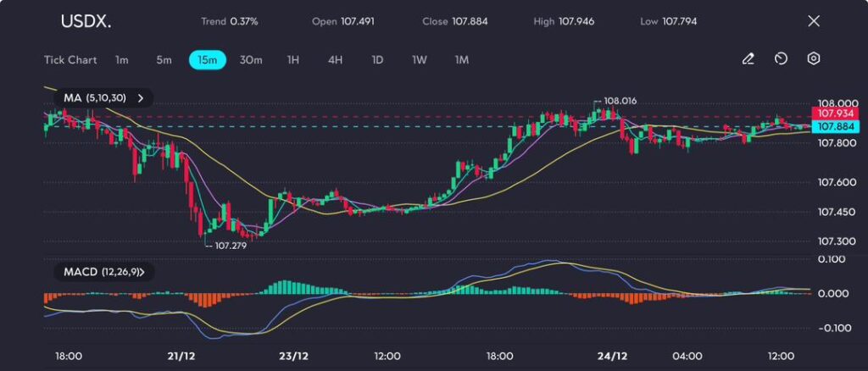Screen dimensions: 868x371
Task: Click the 108.016 high price marker
Action: 619,101
